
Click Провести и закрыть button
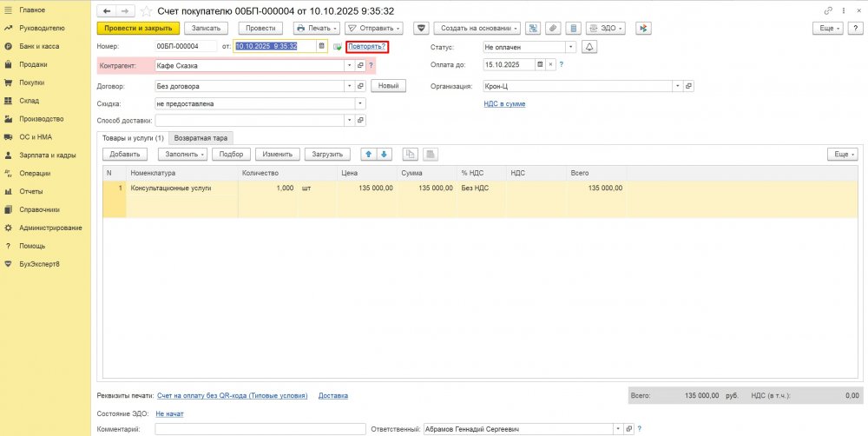(138, 28)
